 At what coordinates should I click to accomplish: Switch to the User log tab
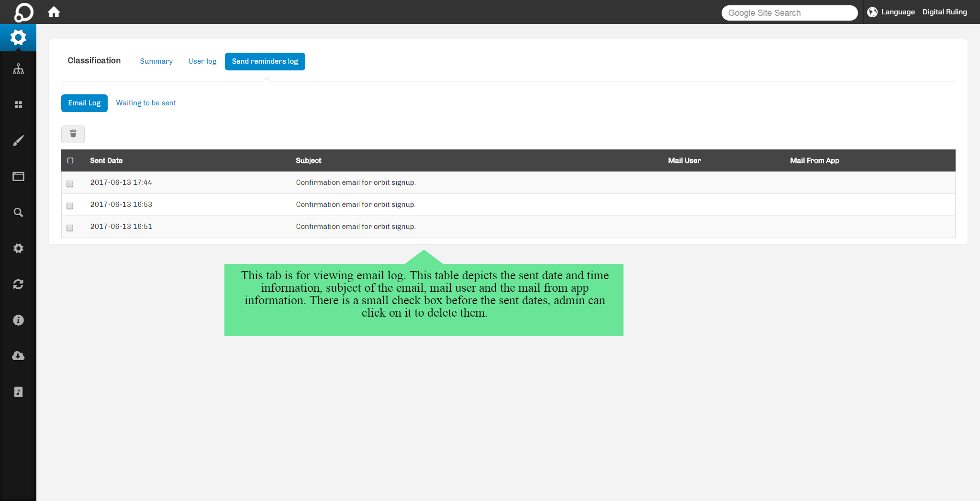[202, 61]
